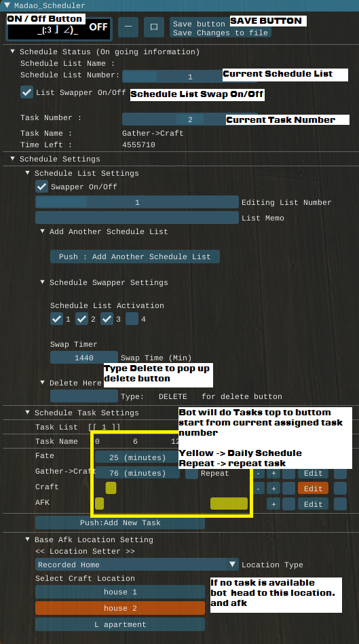Collapse the Delete Here section
Image resolution: width=359 pixels, height=644 pixels.
click(42, 382)
